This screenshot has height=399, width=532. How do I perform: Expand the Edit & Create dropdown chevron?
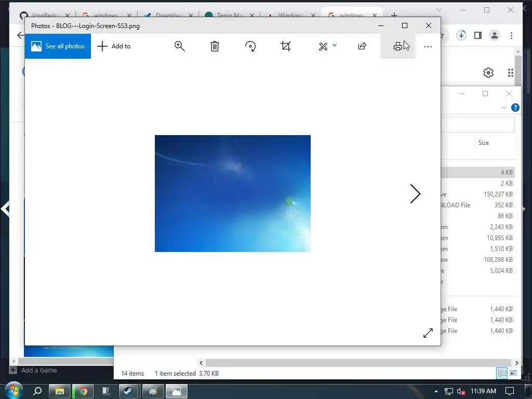pos(335,45)
